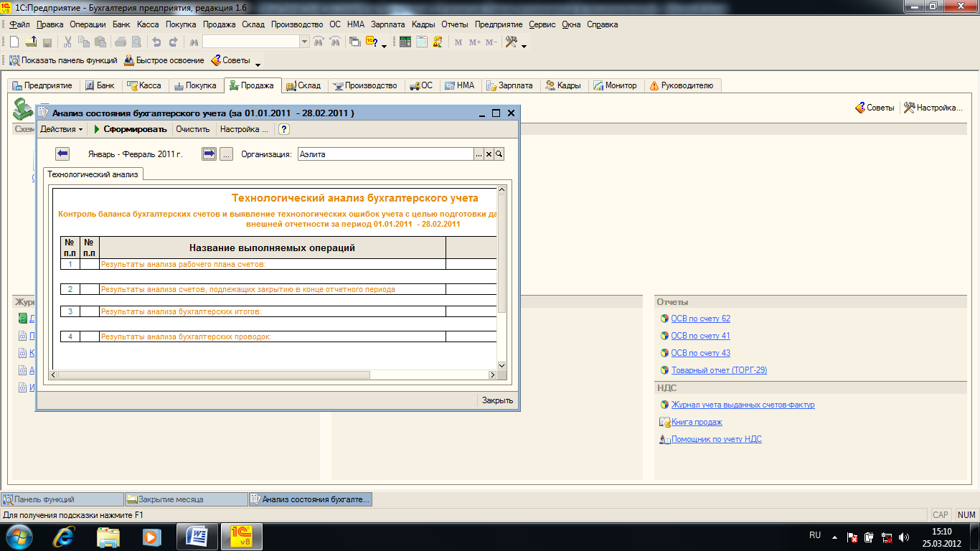This screenshot has height=551, width=980.
Task: Click the Windows list icon in toolbar
Action: 354,42
